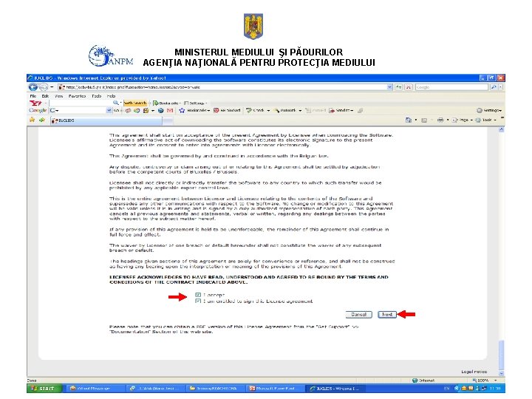The height and width of the screenshot is (399, 532).
Task: Open the Page menu in command bar
Action: click(463, 120)
